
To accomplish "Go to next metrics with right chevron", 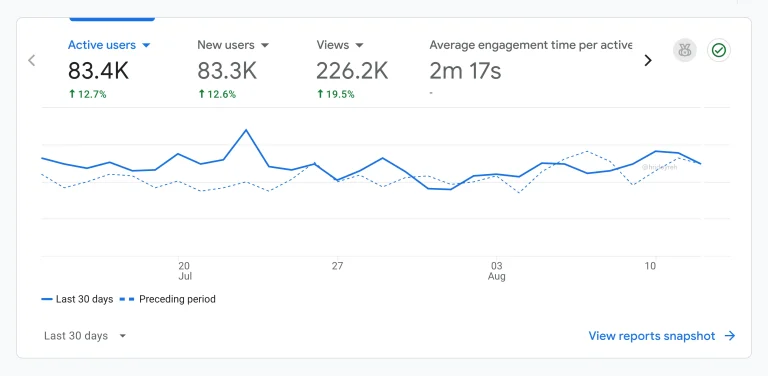I will point(648,60).
